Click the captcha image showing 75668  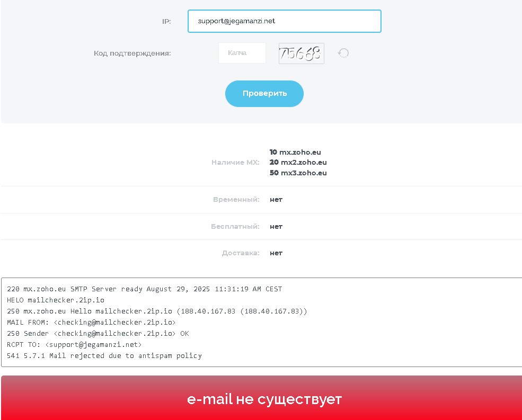click(301, 53)
